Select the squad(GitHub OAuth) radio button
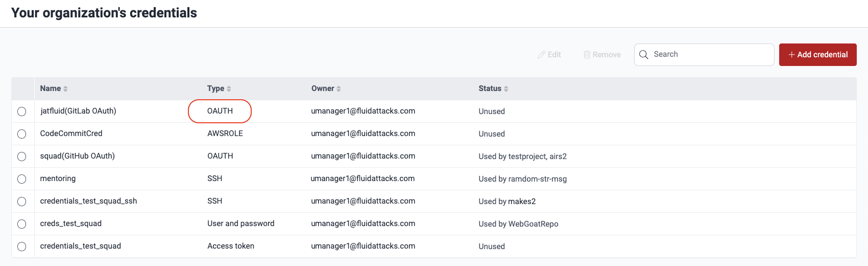 pos(21,157)
